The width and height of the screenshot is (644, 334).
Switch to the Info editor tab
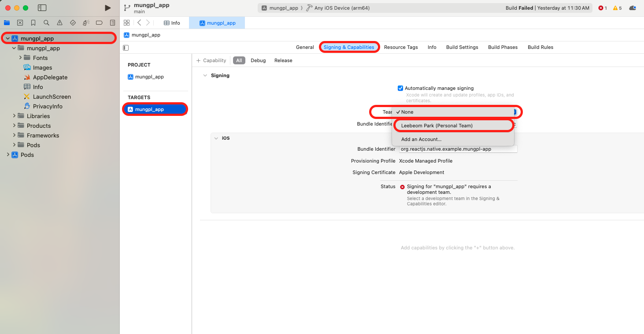172,23
